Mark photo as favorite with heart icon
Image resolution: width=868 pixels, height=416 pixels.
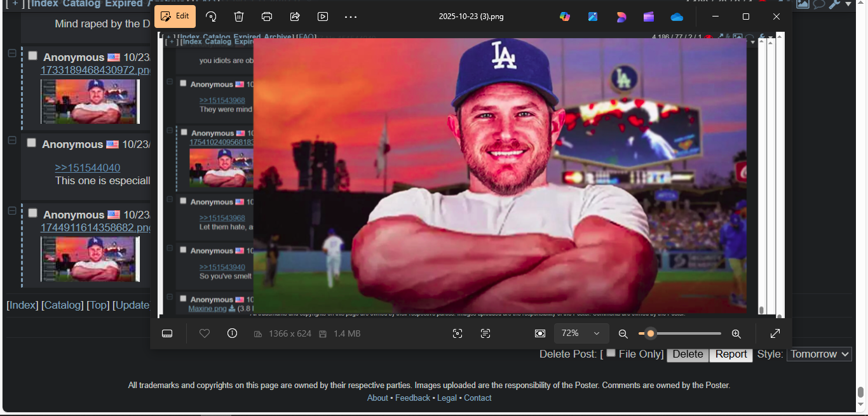pos(205,333)
